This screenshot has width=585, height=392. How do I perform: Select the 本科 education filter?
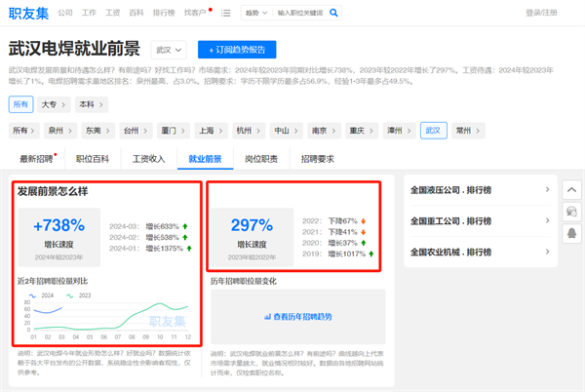point(92,104)
